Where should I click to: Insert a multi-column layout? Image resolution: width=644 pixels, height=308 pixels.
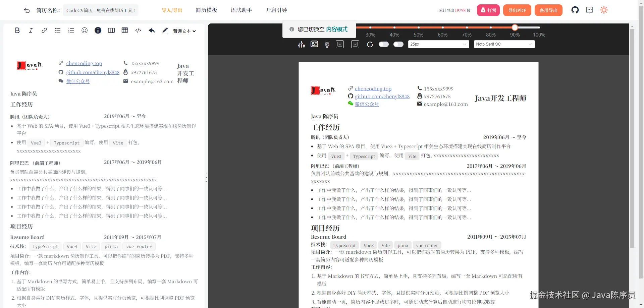point(111,30)
